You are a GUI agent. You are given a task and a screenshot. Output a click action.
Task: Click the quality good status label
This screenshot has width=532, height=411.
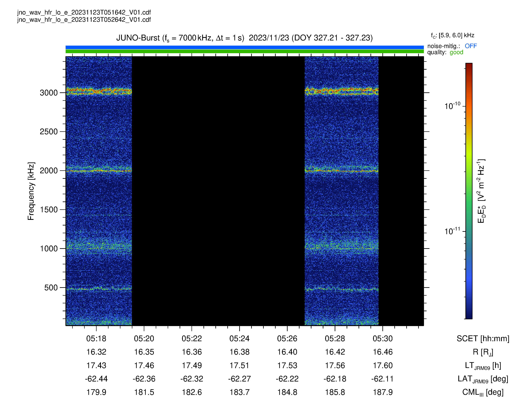tap(456, 52)
